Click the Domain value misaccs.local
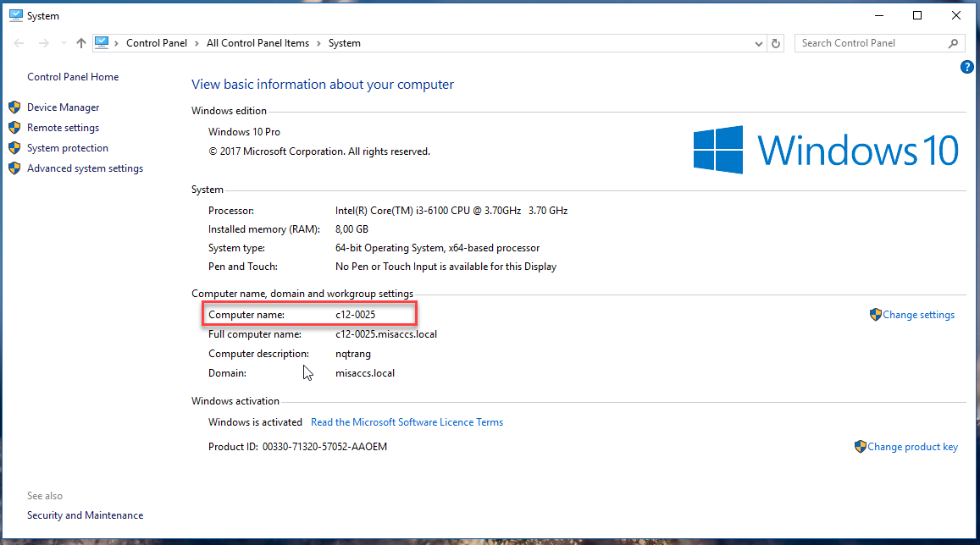 365,373
